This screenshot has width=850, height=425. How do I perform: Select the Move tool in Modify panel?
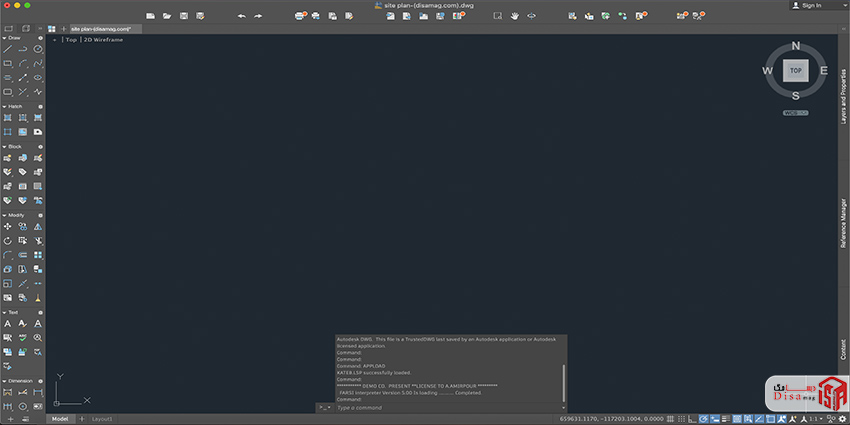[x=8, y=227]
